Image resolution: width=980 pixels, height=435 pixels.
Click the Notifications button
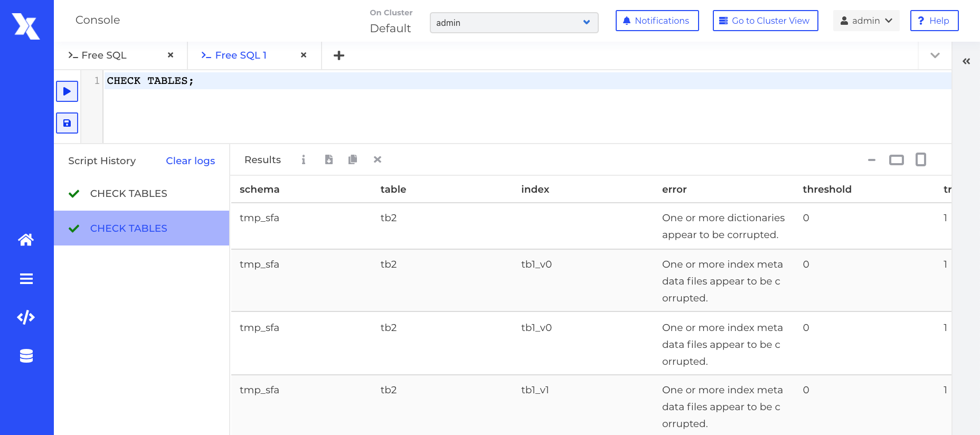pyautogui.click(x=657, y=21)
